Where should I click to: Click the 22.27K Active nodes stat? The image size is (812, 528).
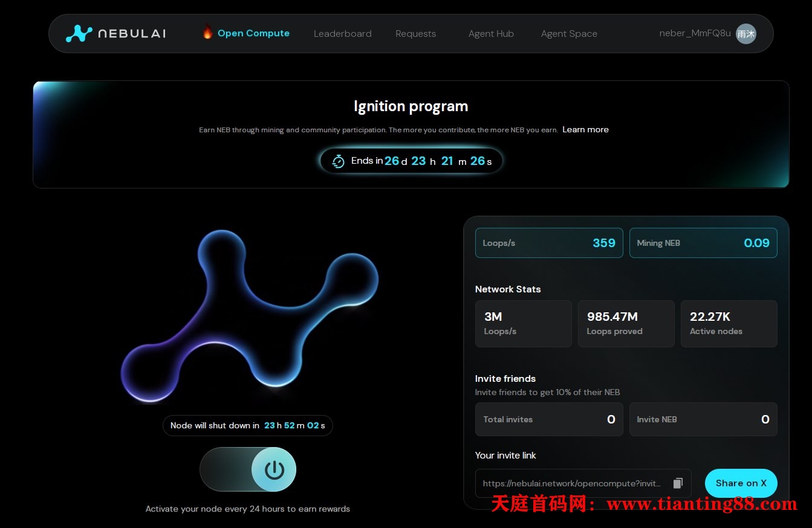coord(729,324)
